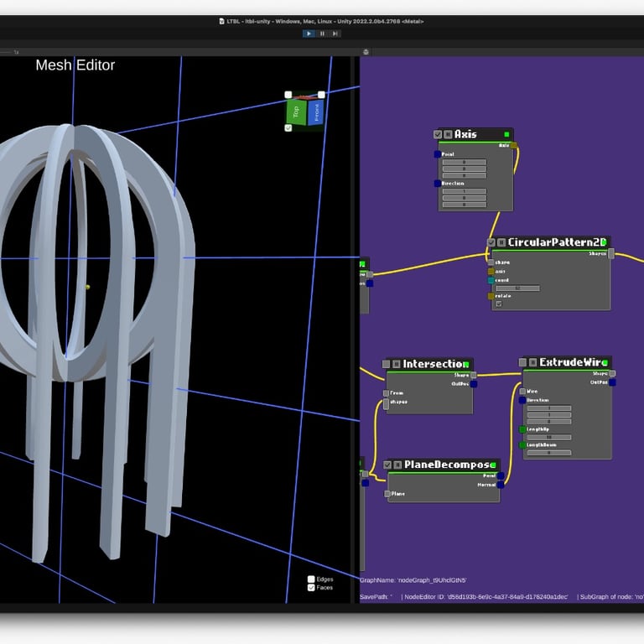Click PlaneDecompose Normal output port
The image size is (644, 644).
point(502,485)
